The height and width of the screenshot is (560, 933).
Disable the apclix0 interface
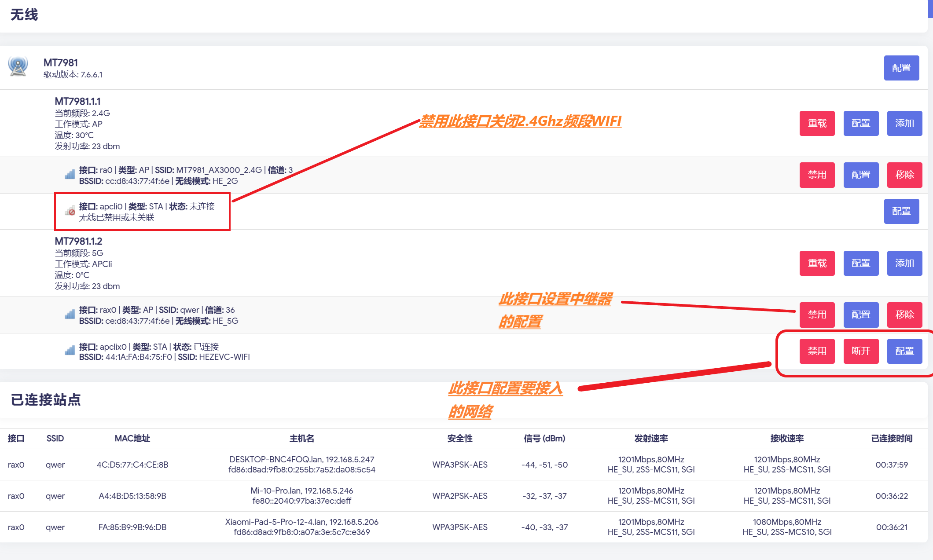point(817,351)
